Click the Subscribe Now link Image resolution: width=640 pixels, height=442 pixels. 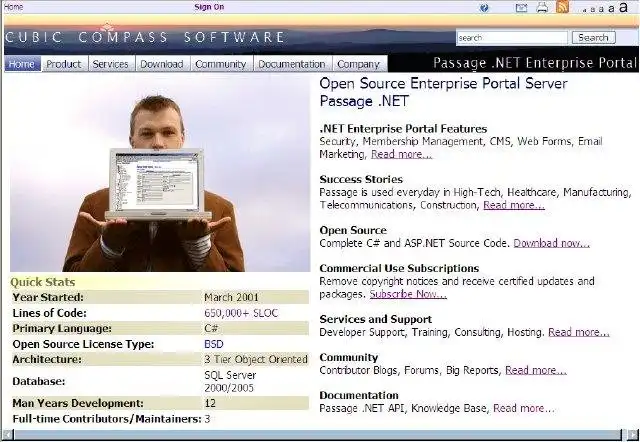point(408,294)
